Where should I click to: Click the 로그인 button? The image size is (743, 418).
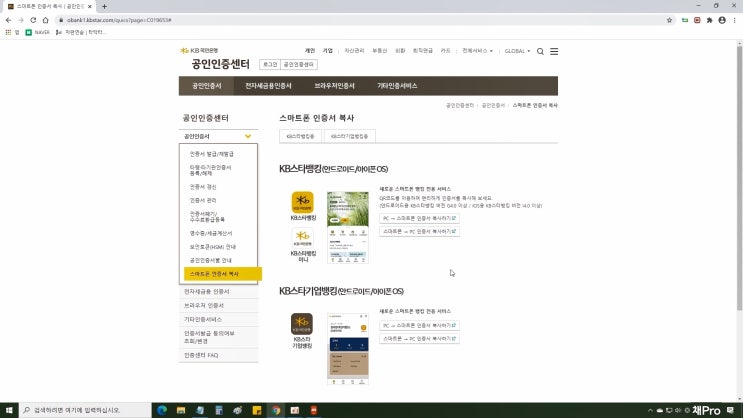click(x=270, y=64)
